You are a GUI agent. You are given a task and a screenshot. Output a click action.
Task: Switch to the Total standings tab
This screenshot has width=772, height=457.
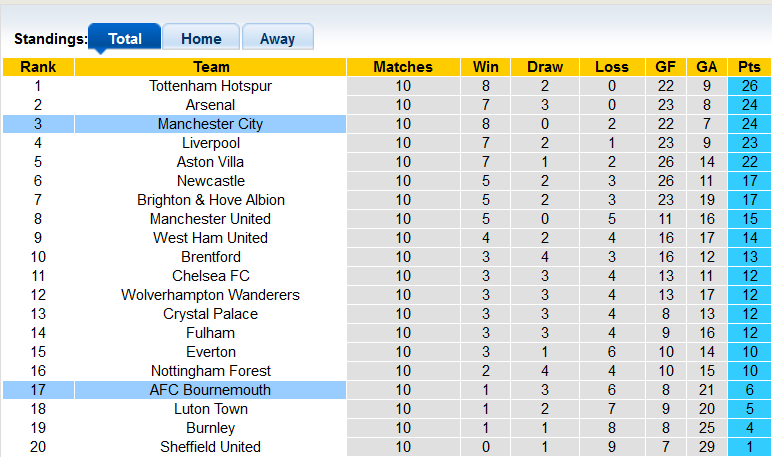pyautogui.click(x=124, y=39)
